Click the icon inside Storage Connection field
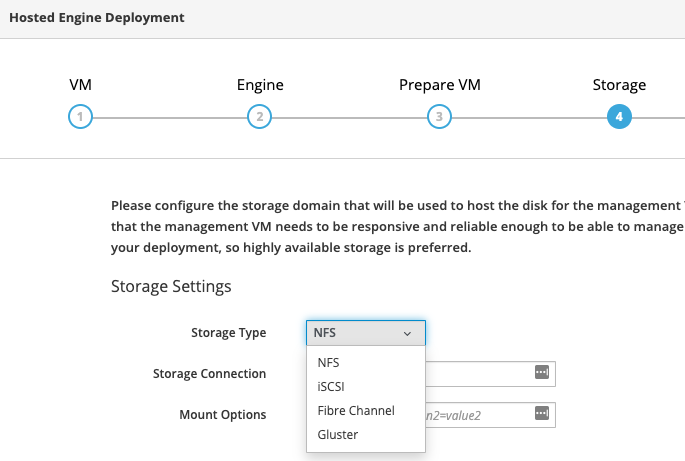The width and height of the screenshot is (685, 461). tap(541, 373)
